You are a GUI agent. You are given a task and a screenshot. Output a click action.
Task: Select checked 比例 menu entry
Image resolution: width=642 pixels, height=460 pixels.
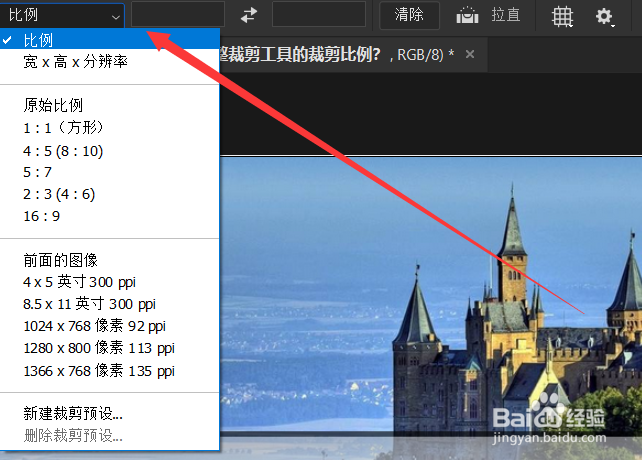[x=110, y=40]
